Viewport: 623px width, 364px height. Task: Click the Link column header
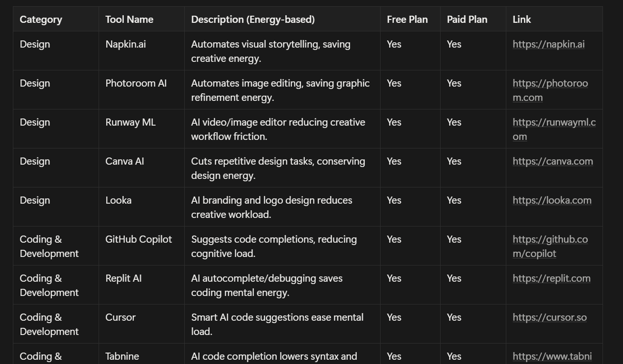[x=522, y=20]
